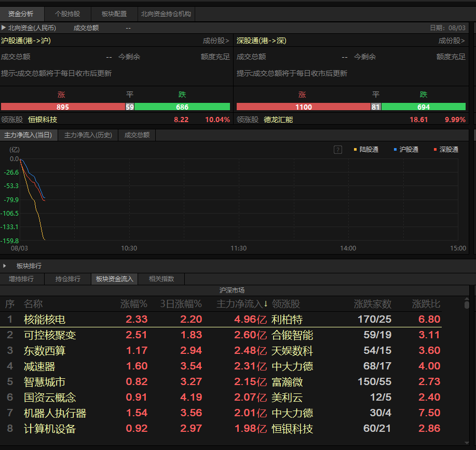Select 成交总额 chart tab
Image resolution: width=476 pixels, height=450 pixels.
[x=137, y=135]
